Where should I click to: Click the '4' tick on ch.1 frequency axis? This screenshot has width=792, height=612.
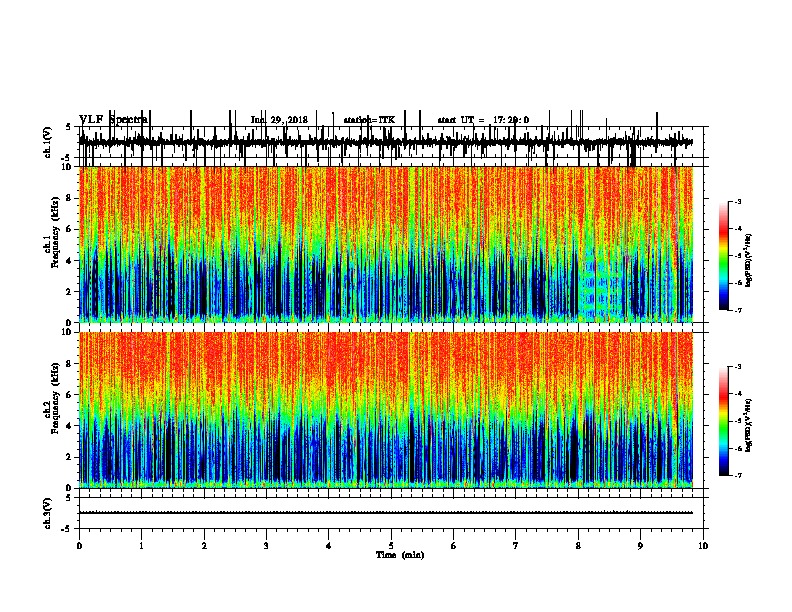click(70, 260)
